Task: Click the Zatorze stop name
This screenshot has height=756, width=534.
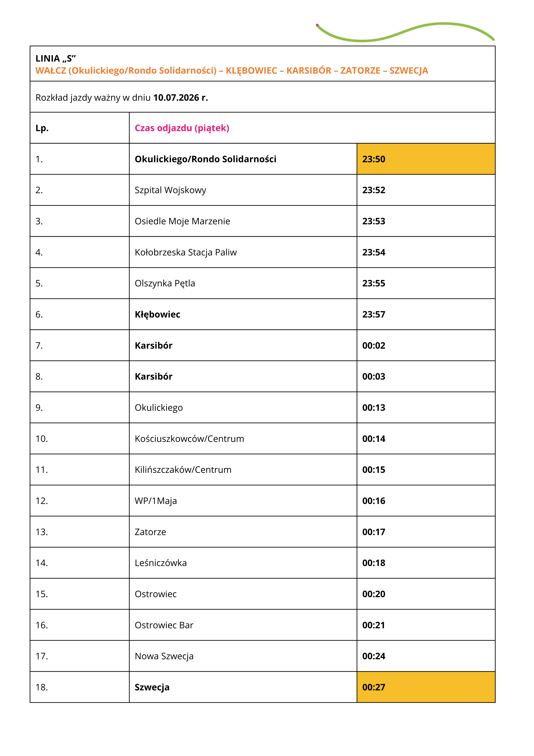Action: 150,532
